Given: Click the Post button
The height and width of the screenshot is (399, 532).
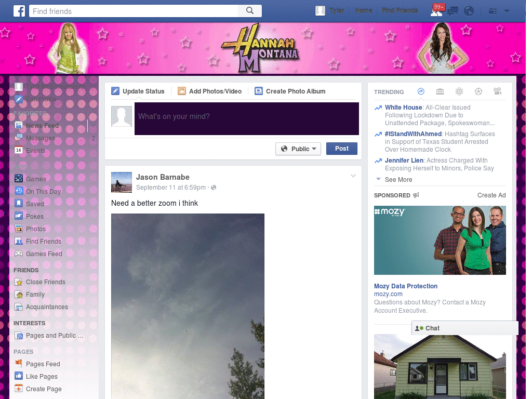Looking at the screenshot, I should (x=342, y=149).
